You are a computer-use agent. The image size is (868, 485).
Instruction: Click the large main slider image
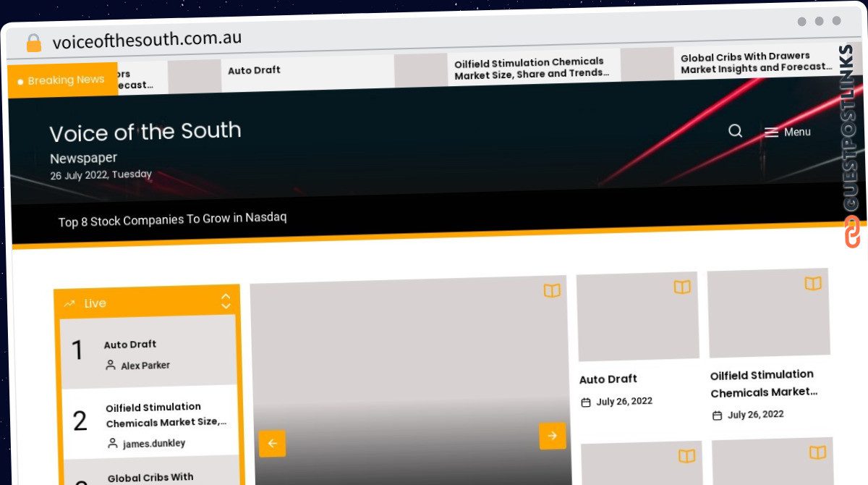pos(410,380)
